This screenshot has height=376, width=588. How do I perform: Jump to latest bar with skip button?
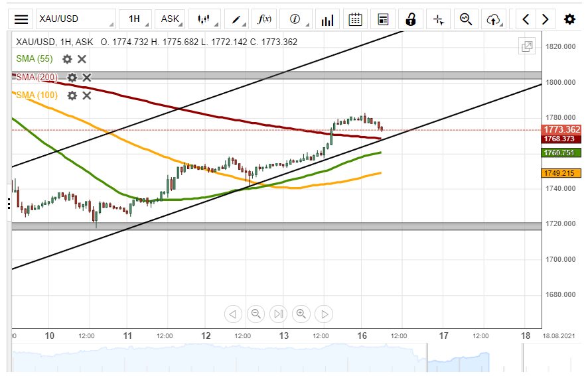pos(279,314)
